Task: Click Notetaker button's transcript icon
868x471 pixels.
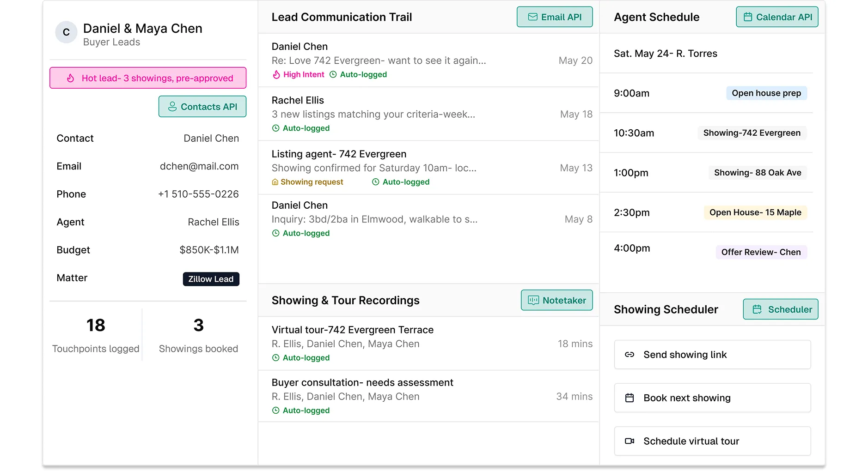Action: 533,300
